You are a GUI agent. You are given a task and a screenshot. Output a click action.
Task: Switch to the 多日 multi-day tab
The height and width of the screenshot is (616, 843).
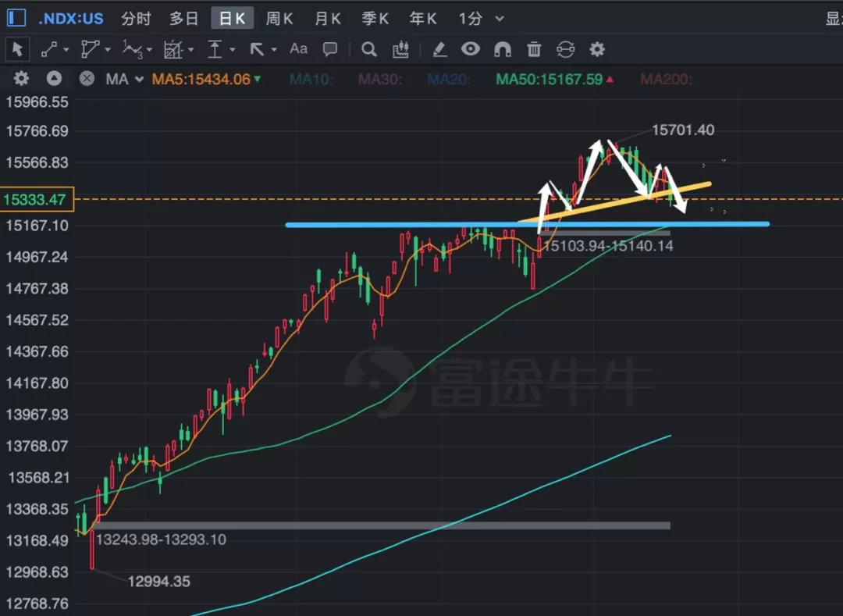pyautogui.click(x=184, y=19)
